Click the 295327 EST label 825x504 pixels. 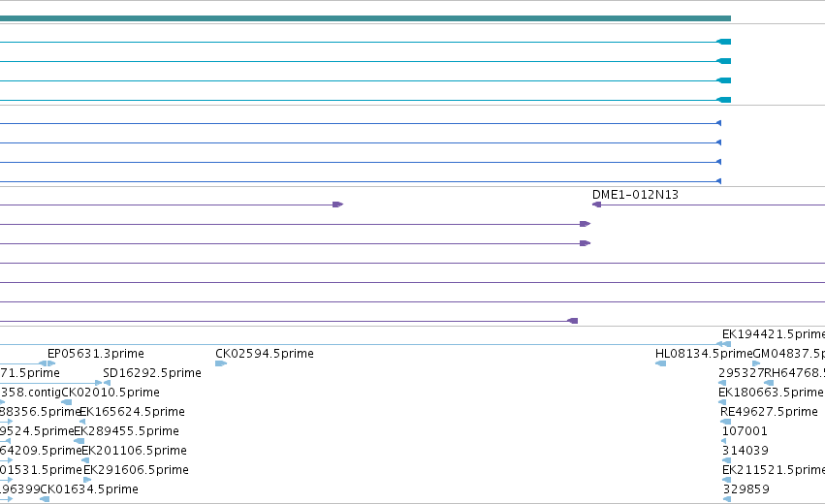click(741, 373)
